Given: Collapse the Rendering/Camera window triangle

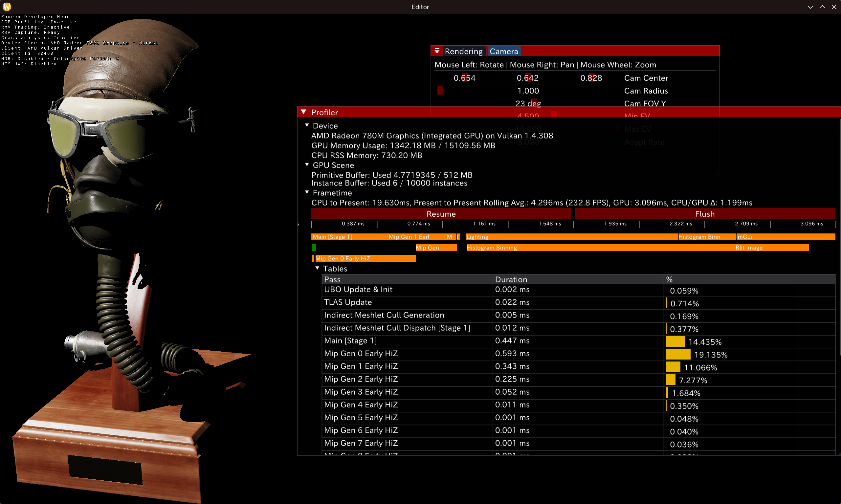Looking at the screenshot, I should click(437, 51).
